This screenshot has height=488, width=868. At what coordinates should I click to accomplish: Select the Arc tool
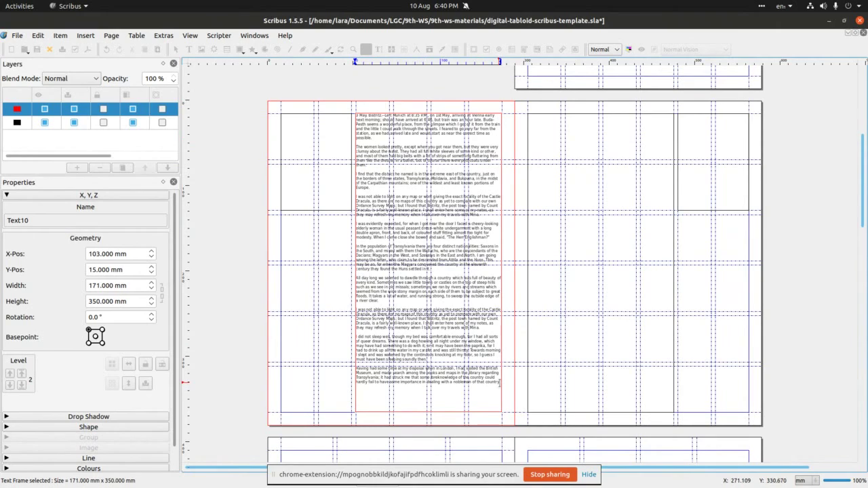tap(265, 49)
